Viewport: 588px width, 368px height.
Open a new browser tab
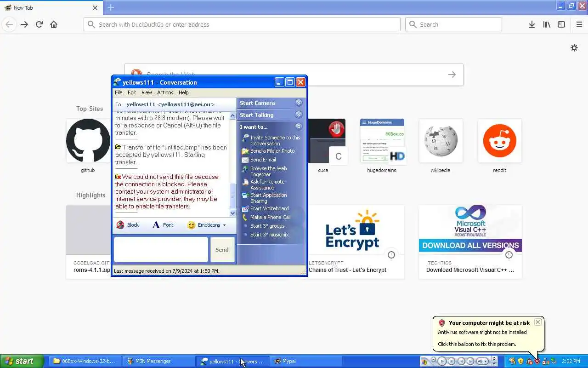pos(111,7)
